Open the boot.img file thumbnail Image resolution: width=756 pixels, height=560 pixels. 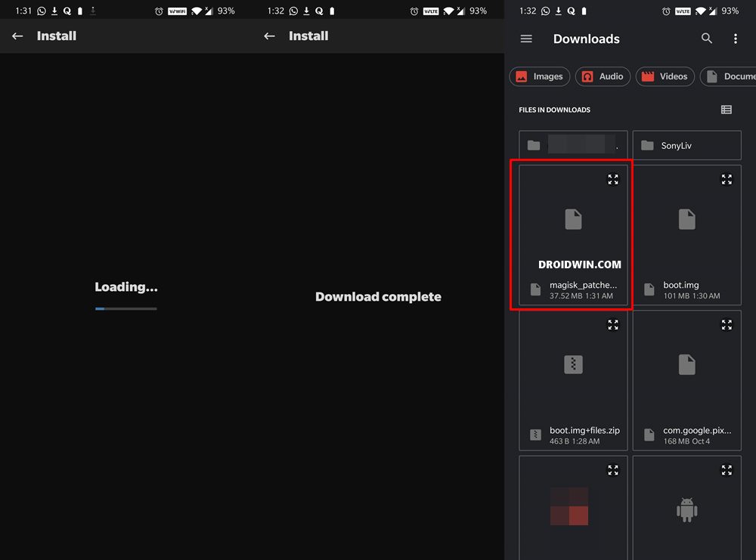pyautogui.click(x=686, y=219)
